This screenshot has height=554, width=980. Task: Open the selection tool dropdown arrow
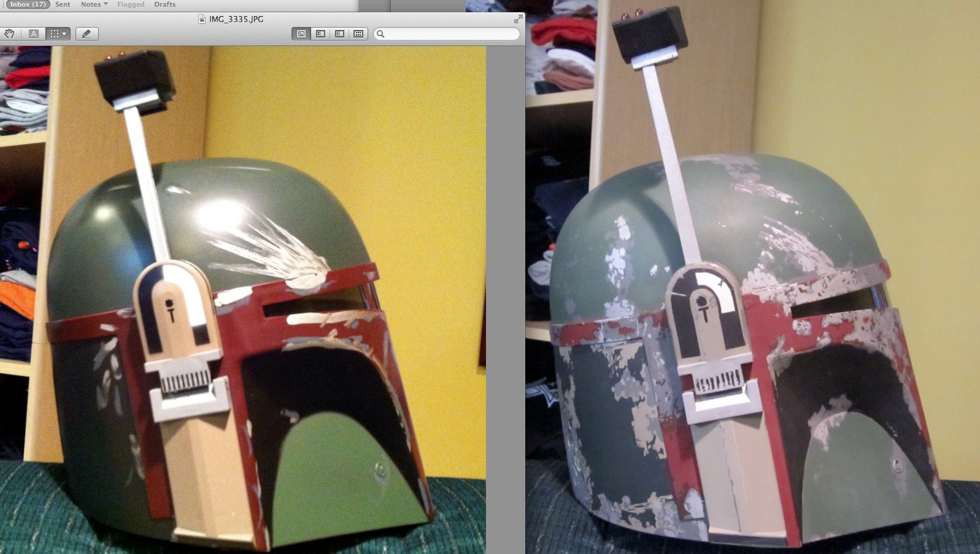coord(64,34)
